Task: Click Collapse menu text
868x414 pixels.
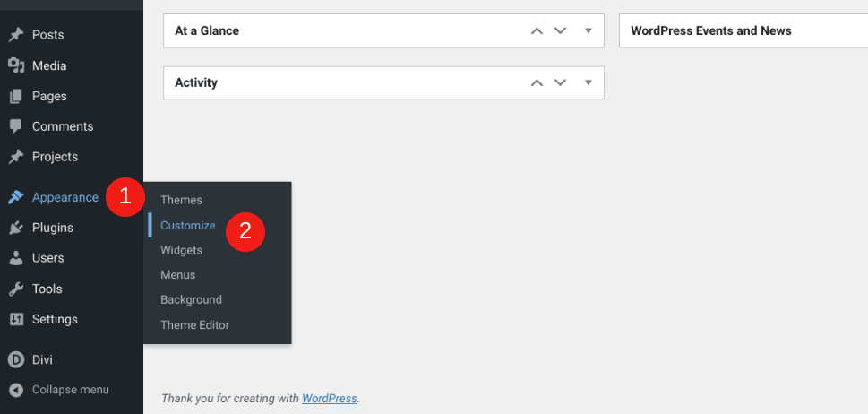Action: (70, 390)
